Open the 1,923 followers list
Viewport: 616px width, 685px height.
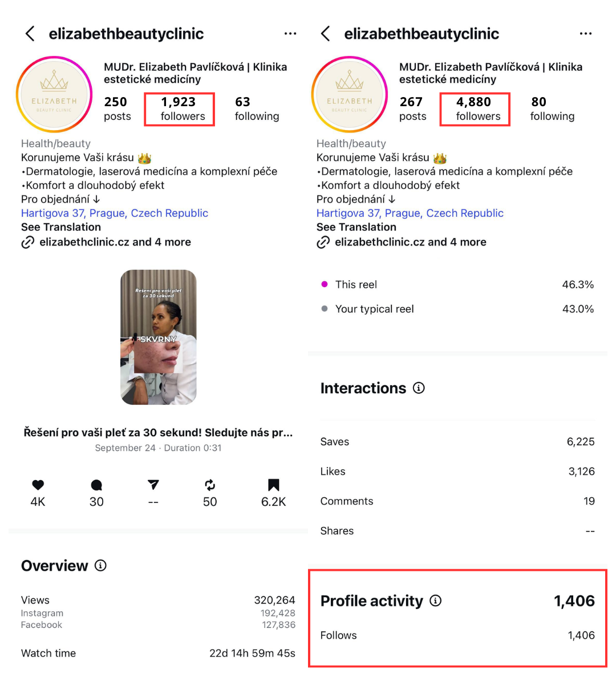180,108
